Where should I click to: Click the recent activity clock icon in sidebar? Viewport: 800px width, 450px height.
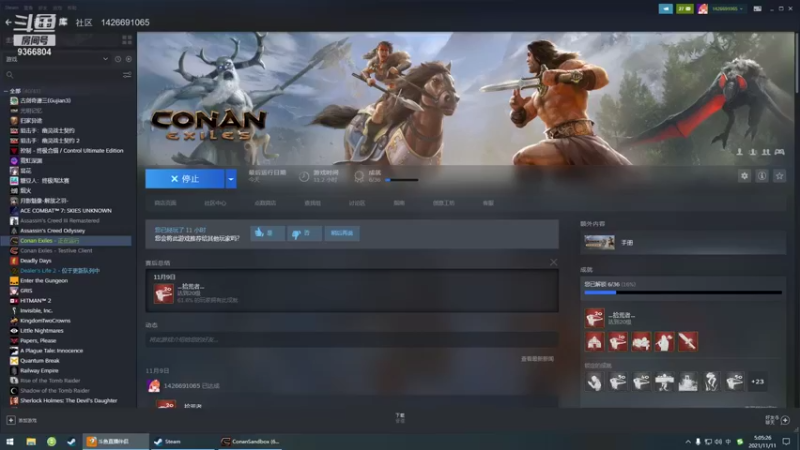point(118,59)
